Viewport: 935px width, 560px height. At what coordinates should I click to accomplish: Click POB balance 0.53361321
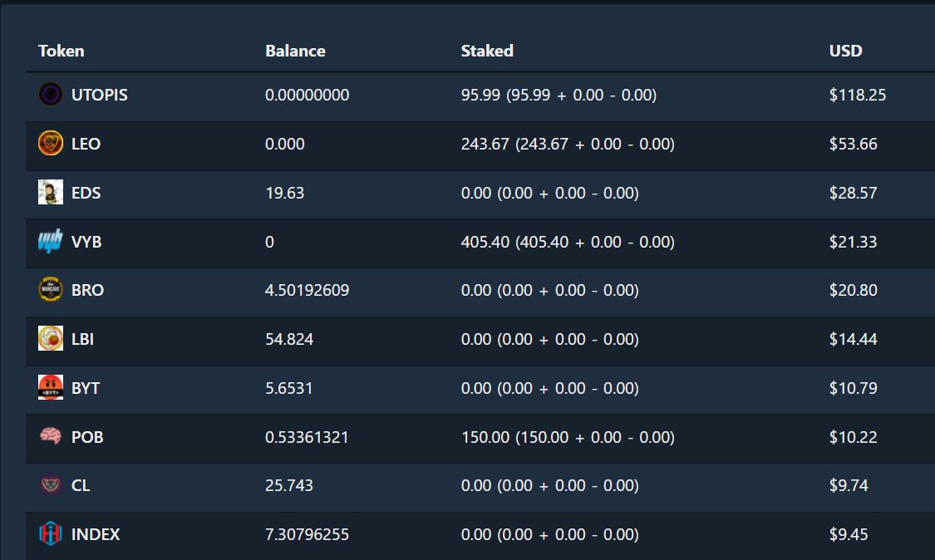tap(307, 436)
